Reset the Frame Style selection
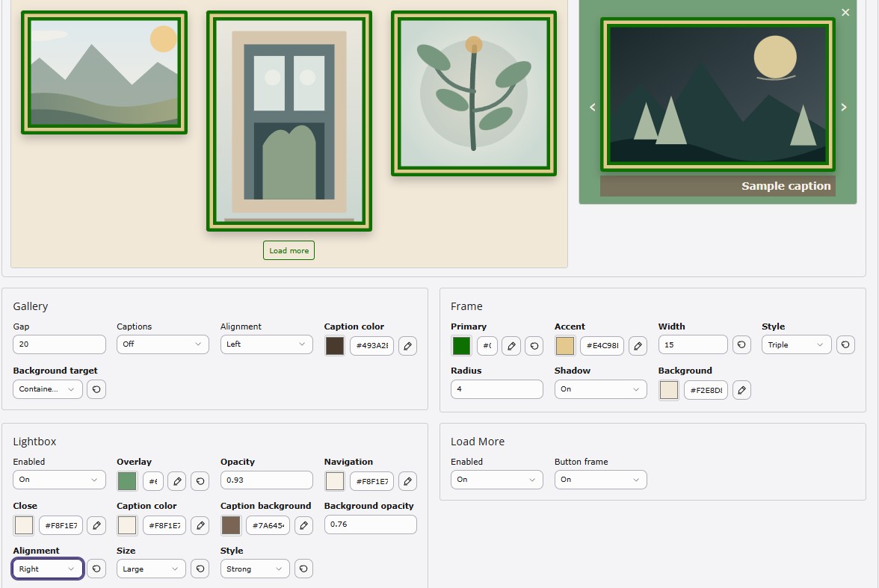The width and height of the screenshot is (879, 588). coord(845,344)
